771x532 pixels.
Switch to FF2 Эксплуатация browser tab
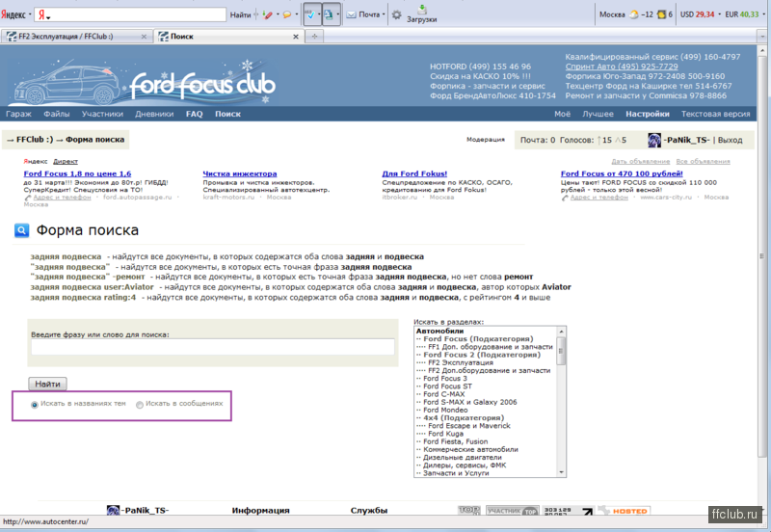[77, 37]
